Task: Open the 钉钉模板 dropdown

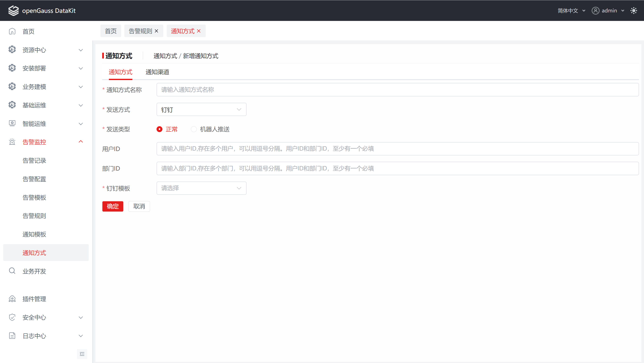Action: click(x=201, y=188)
